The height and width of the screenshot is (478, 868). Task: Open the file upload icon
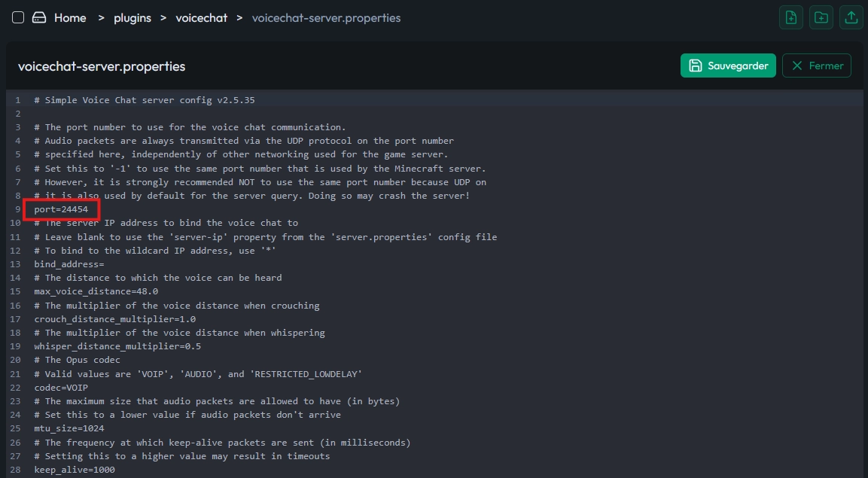coord(851,17)
